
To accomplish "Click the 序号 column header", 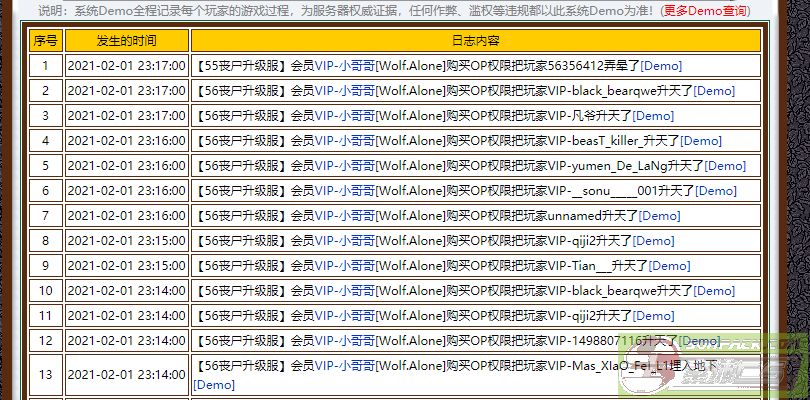I will tap(45, 41).
